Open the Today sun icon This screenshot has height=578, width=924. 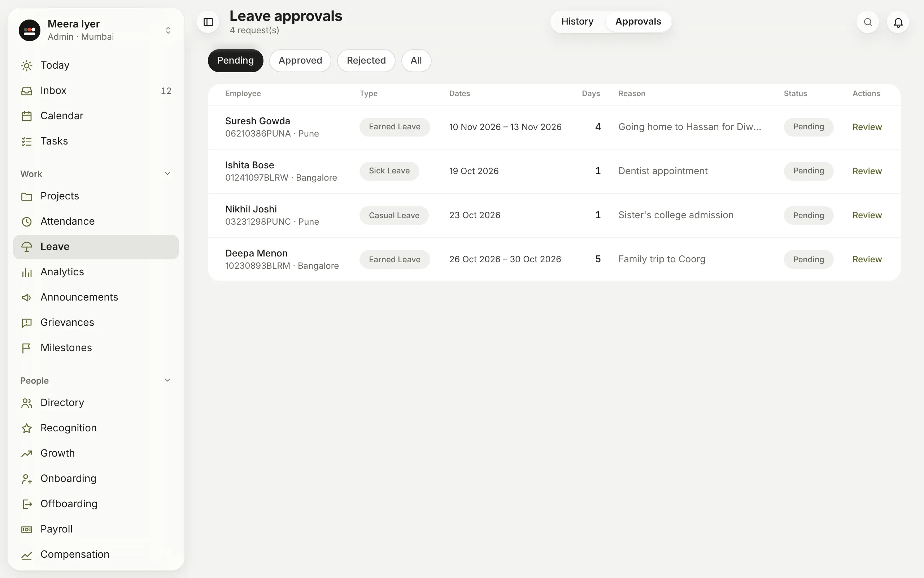(x=27, y=65)
